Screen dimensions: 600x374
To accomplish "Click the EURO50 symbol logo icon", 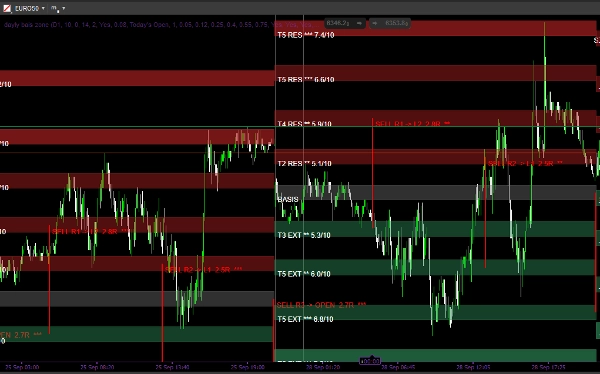I will [x=7, y=8].
